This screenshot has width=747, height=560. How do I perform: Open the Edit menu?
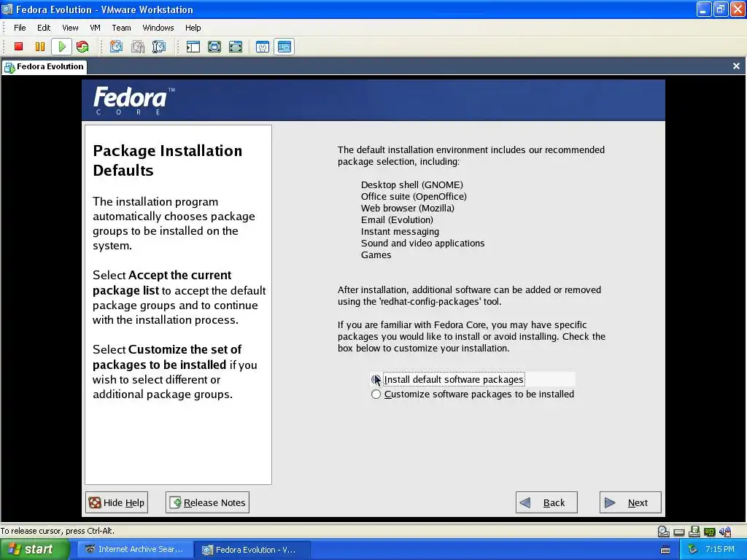[44, 28]
